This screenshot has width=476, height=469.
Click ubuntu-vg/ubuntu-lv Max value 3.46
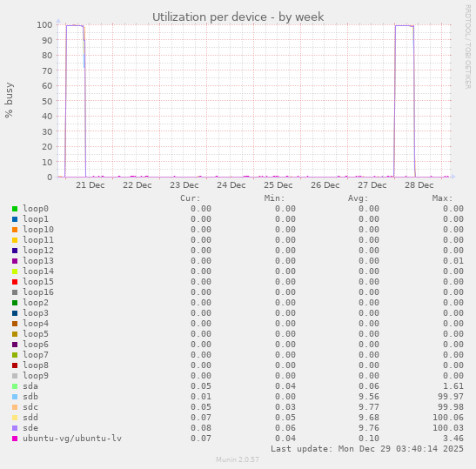(x=453, y=439)
